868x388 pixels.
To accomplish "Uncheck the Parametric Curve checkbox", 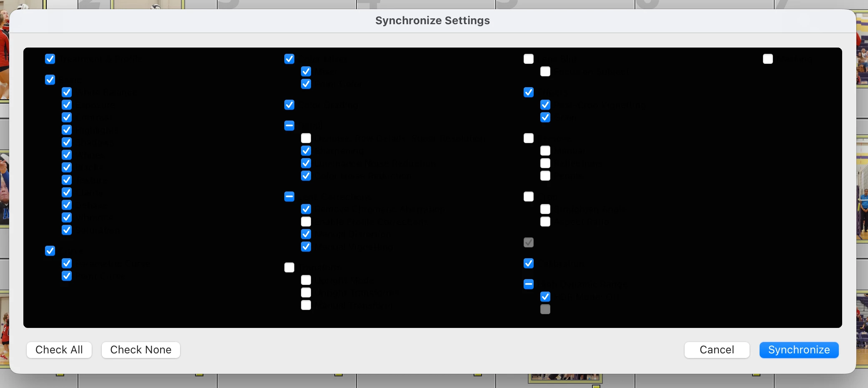I will point(67,263).
